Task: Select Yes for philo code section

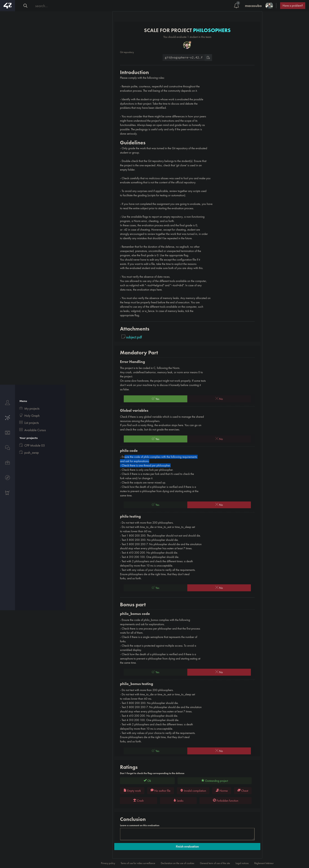Action: (155, 505)
